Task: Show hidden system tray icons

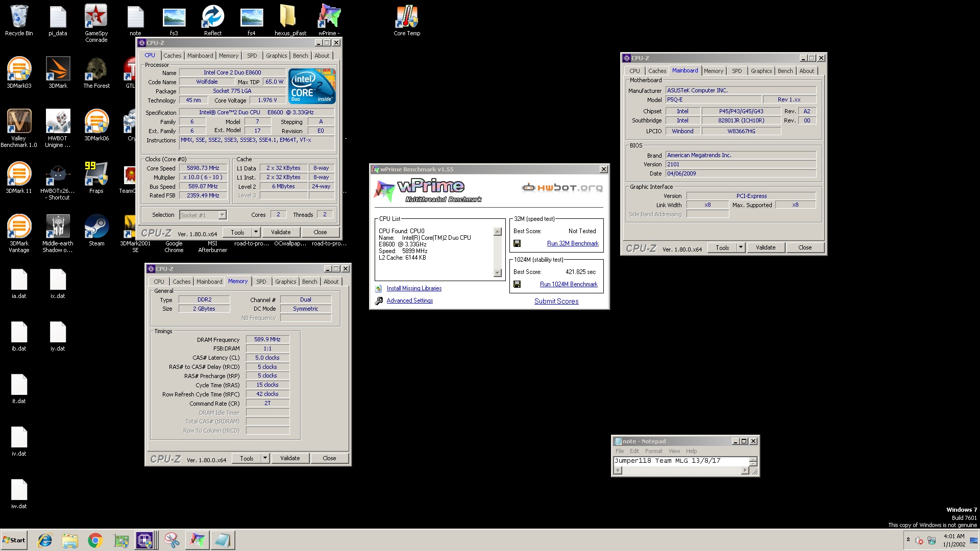Action: click(x=908, y=540)
